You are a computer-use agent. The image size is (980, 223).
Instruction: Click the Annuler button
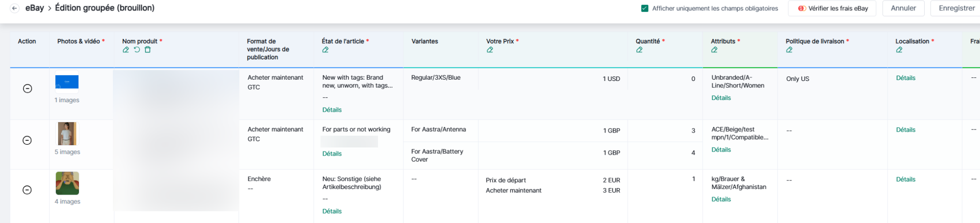(x=903, y=8)
